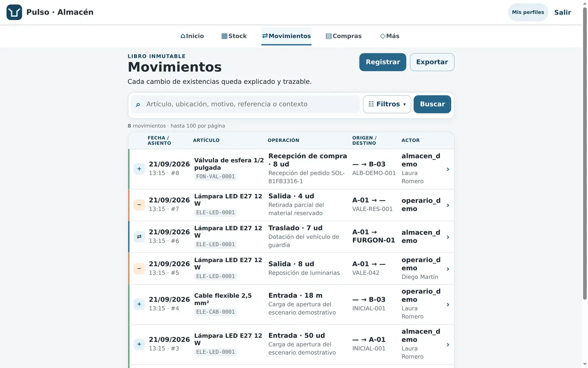588x368 pixels.
Task: Export movements with the Exportar button
Action: (432, 62)
